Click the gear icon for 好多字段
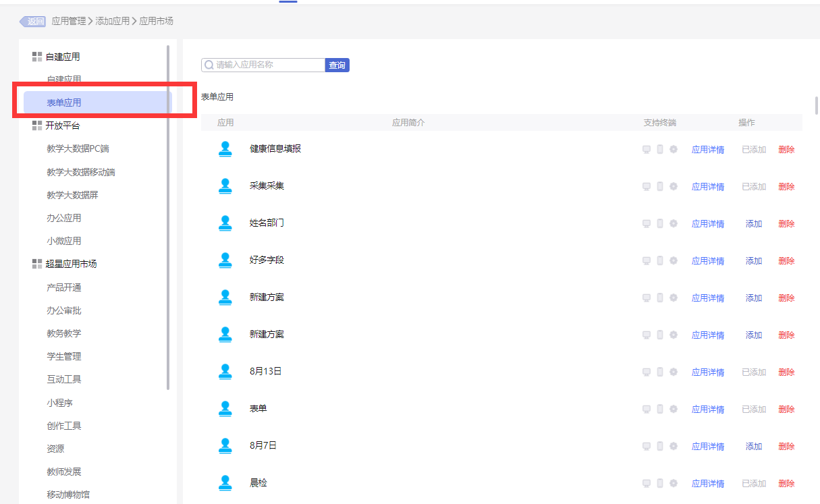820x504 pixels. (674, 261)
